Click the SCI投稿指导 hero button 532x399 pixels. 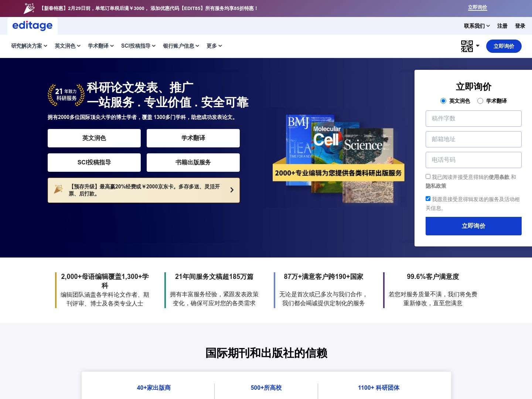(x=94, y=163)
